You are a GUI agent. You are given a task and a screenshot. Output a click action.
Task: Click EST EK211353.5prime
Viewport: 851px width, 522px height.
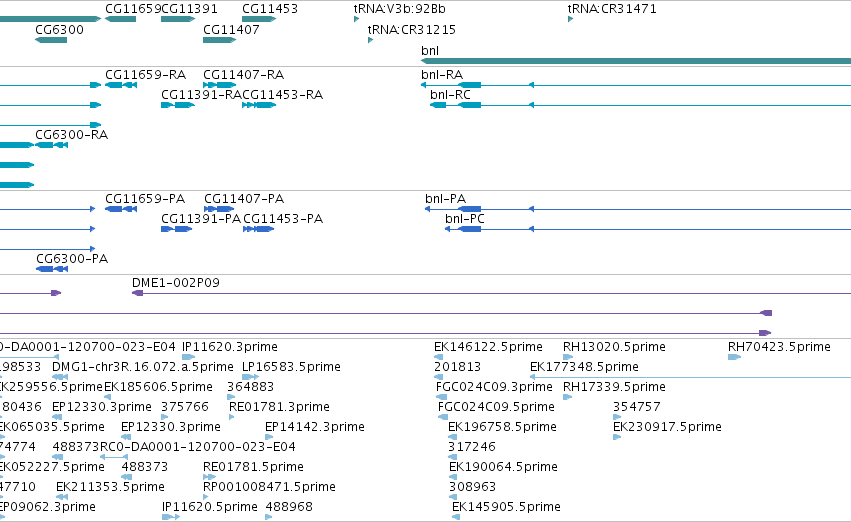coord(110,487)
